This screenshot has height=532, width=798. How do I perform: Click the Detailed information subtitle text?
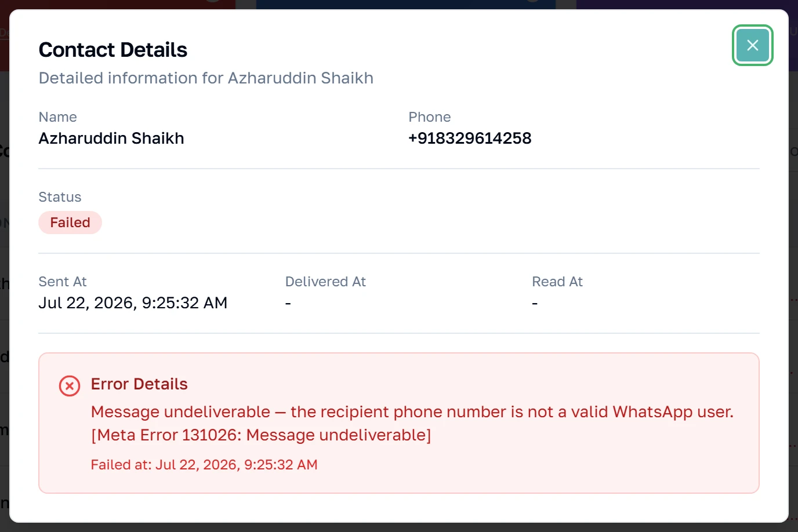click(206, 78)
